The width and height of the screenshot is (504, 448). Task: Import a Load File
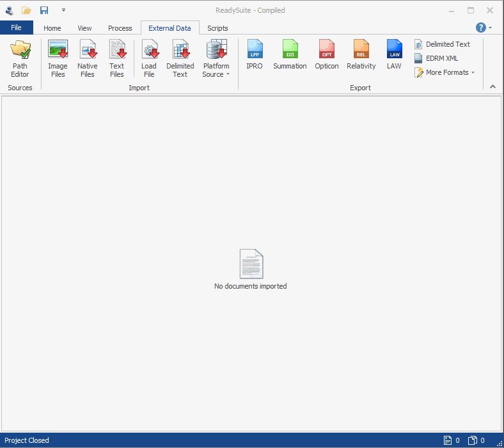pyautogui.click(x=149, y=58)
